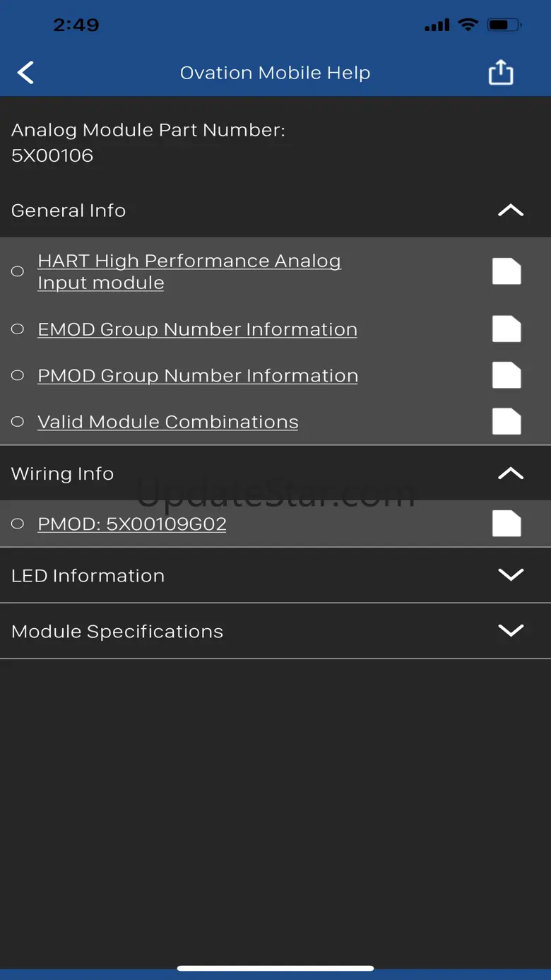Image resolution: width=551 pixels, height=980 pixels.
Task: Tap the Wiring Info header label
Action: [x=63, y=473]
